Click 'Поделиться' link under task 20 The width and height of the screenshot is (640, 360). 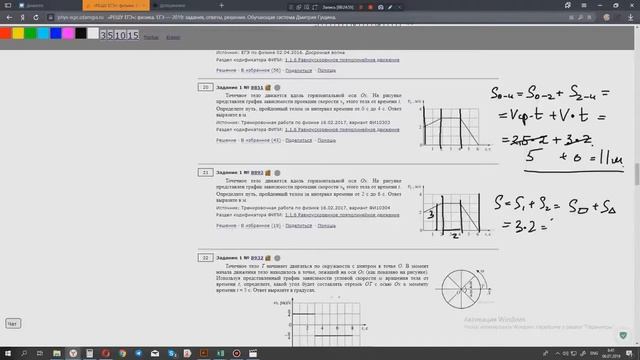click(298, 140)
